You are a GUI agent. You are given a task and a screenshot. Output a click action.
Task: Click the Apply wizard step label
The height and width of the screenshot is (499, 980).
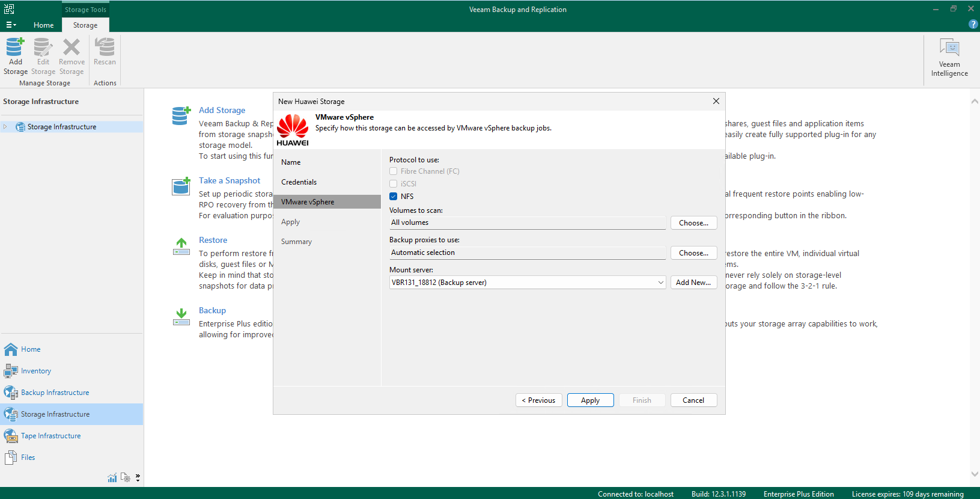(290, 222)
